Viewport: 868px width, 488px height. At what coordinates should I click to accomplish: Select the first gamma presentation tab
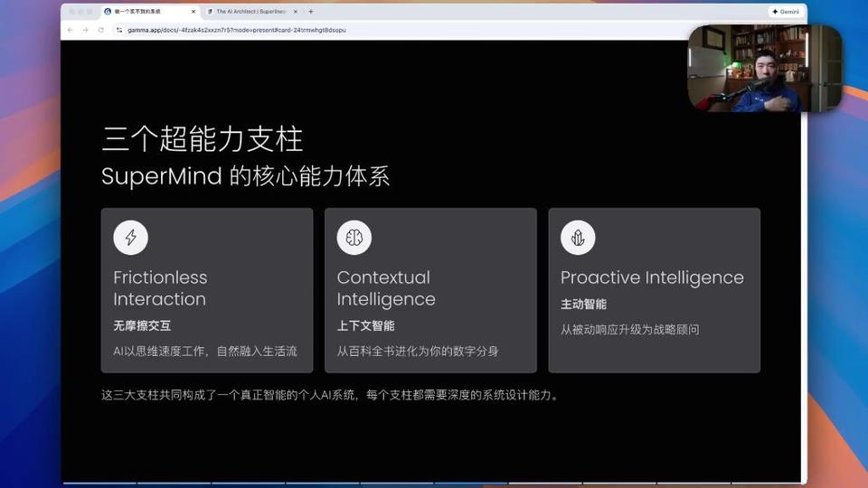pos(150,11)
